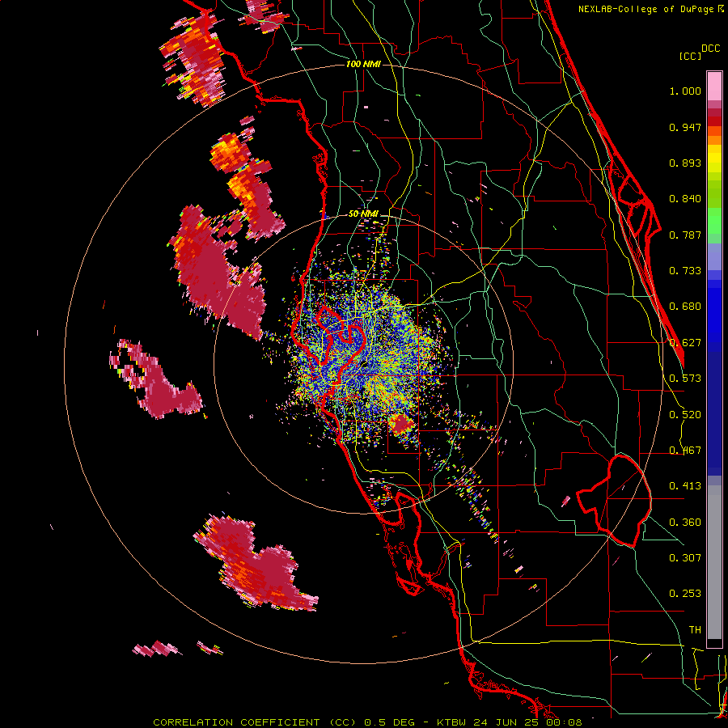Click the 100 NMI range ring label
The width and height of the screenshot is (728, 728).
[363, 64]
